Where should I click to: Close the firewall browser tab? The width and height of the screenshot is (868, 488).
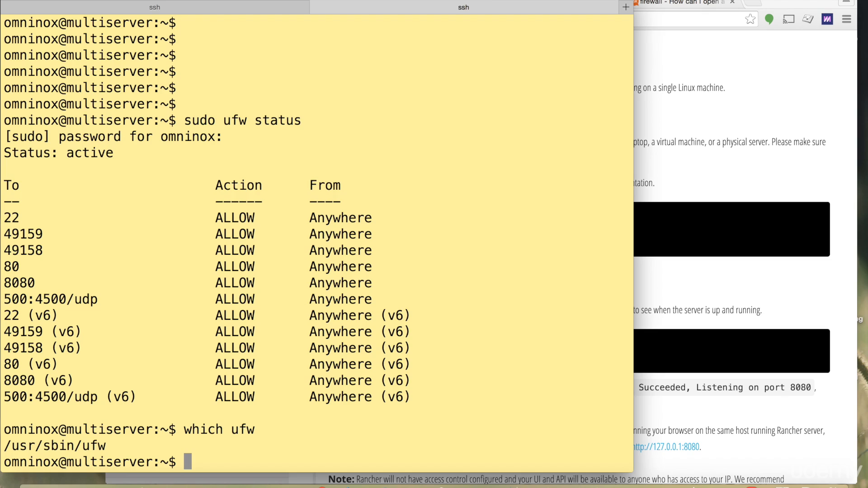[x=732, y=2]
